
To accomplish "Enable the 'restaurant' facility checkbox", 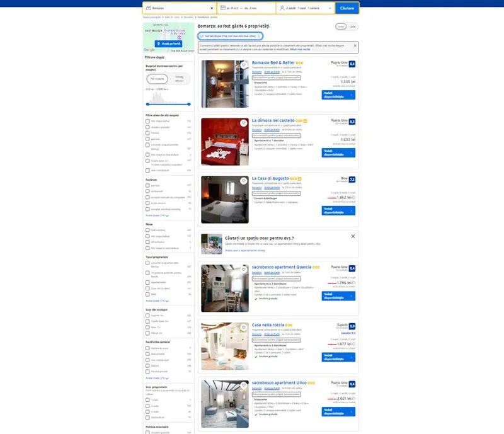I will click(147, 191).
